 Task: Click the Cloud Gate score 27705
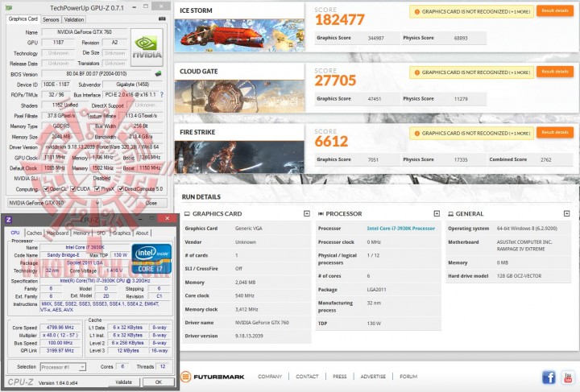(x=335, y=80)
